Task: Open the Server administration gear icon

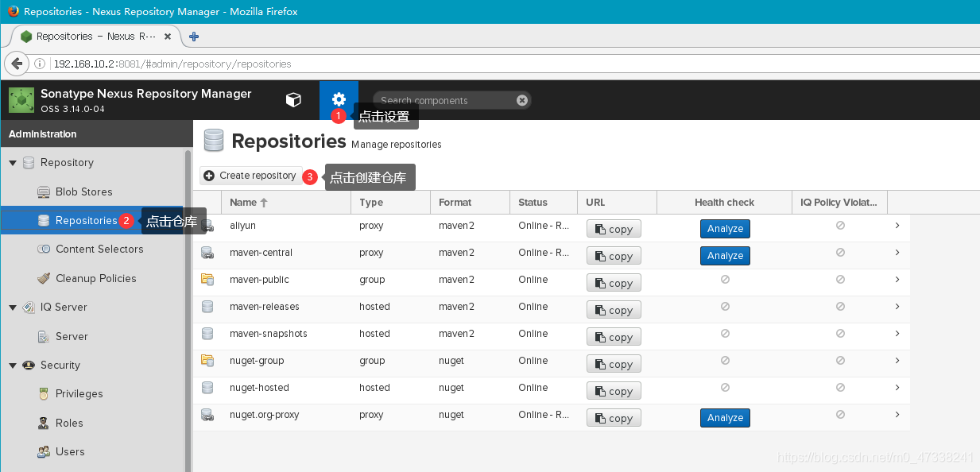Action: click(339, 99)
